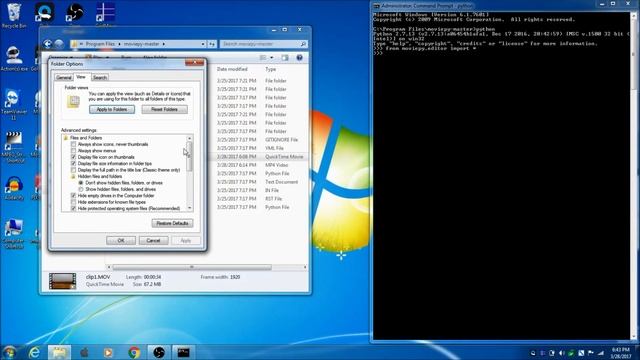Open the Audacity desktop shortcut
Viewport: 640px width, 360px height.
point(13,188)
